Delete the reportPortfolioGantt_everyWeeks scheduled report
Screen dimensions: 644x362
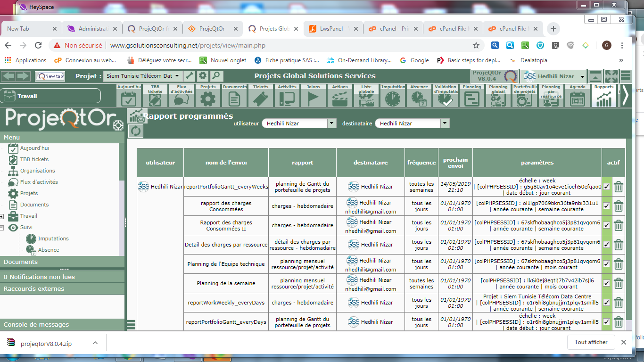619,187
